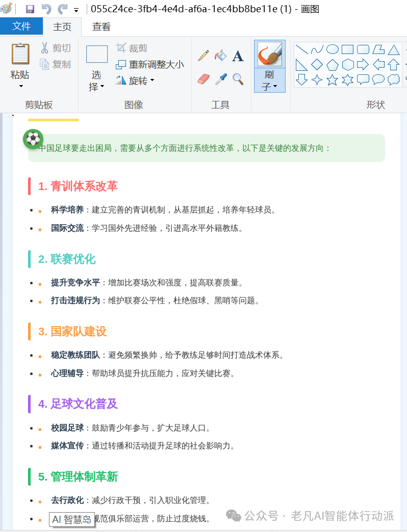Click the bold text '校园足球' on canvas
This screenshot has width=407, height=532.
(67, 428)
